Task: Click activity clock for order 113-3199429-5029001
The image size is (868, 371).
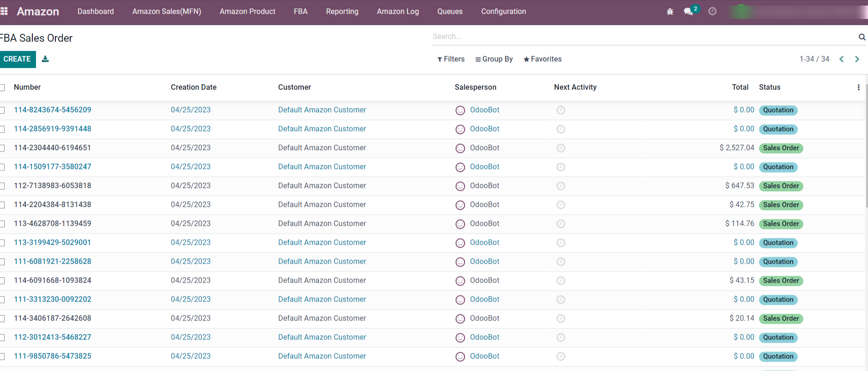Action: click(561, 243)
